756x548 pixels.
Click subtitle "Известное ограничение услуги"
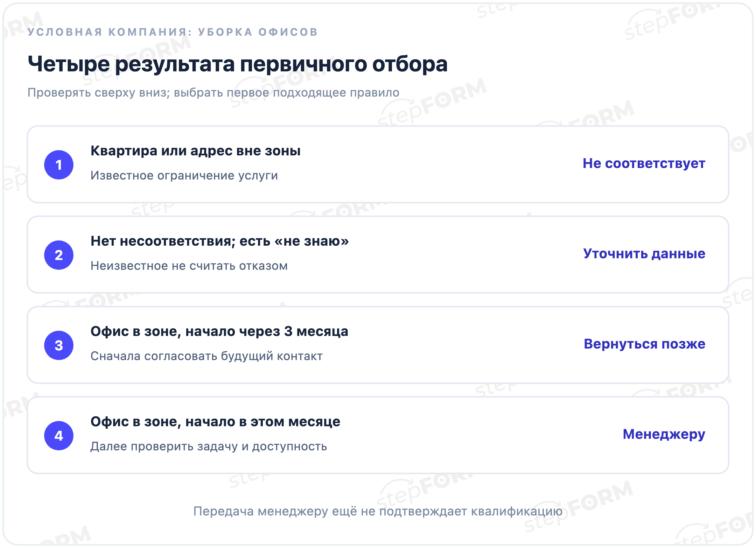point(184,175)
